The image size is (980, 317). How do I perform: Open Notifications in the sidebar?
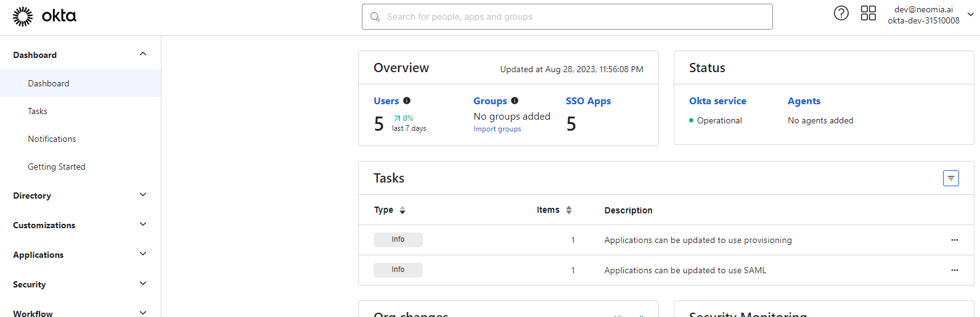click(x=52, y=139)
